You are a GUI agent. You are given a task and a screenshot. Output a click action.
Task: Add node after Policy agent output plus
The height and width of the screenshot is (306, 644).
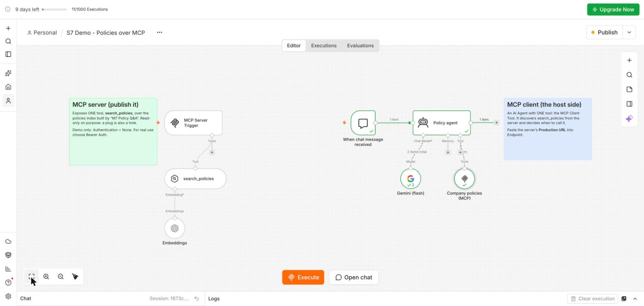pos(497,123)
